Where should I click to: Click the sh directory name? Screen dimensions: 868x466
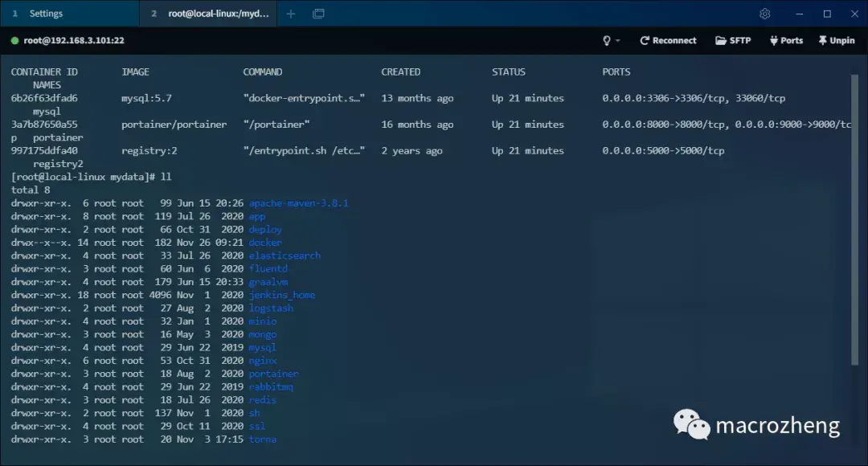pos(254,414)
